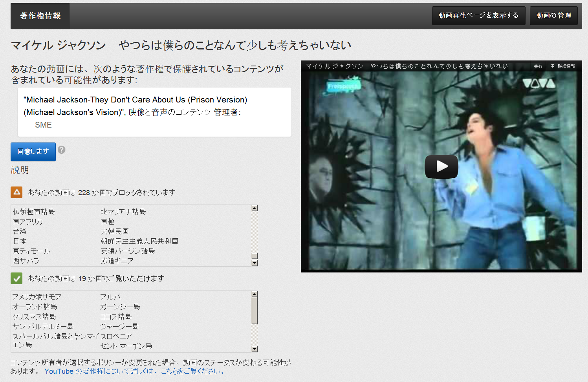Select 赤道ギニア in blocked list
Image resolution: width=588 pixels, height=382 pixels.
click(117, 261)
